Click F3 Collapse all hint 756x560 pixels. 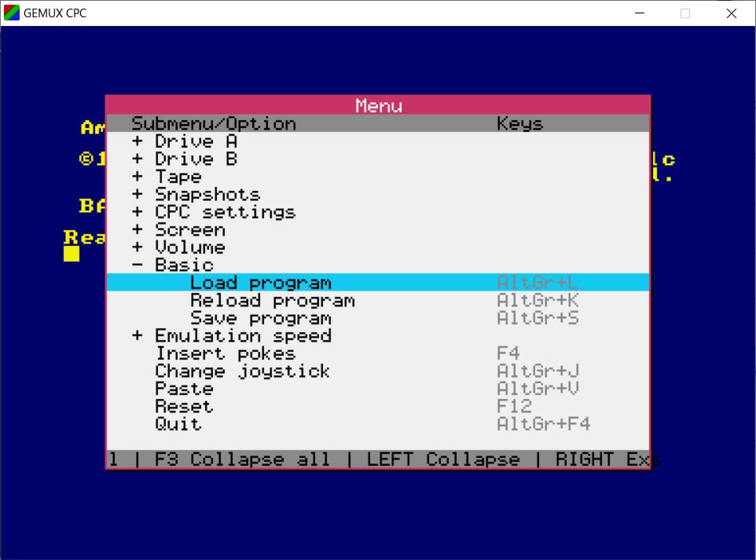242,459
